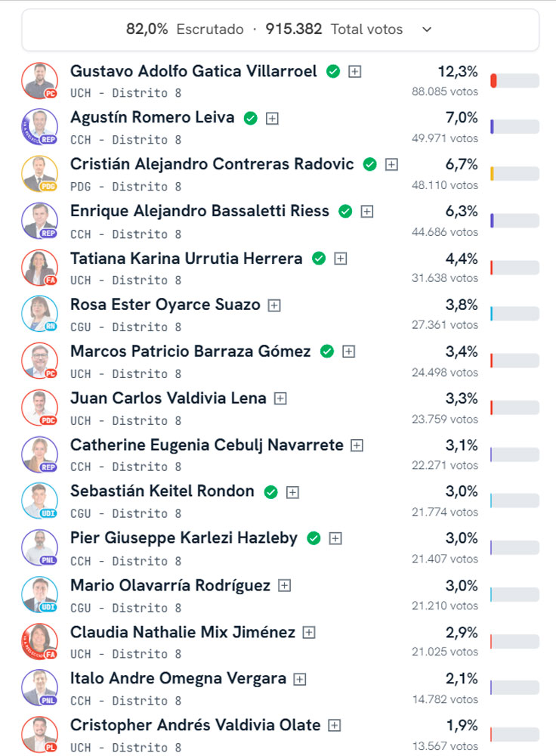Image resolution: width=556 pixels, height=756 pixels.
Task: Click Catherine Cebulj Navarrete's profile picture
Action: click(39, 455)
